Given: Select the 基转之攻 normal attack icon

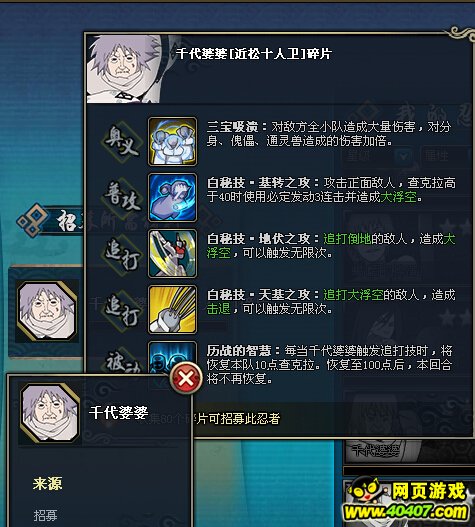Looking at the screenshot, I should [x=172, y=197].
